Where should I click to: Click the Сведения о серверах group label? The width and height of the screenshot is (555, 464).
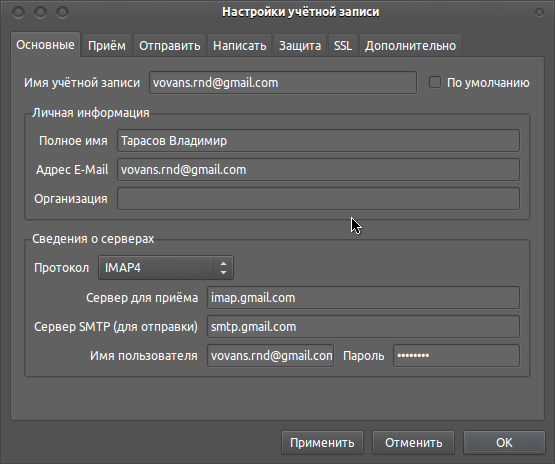coord(93,239)
